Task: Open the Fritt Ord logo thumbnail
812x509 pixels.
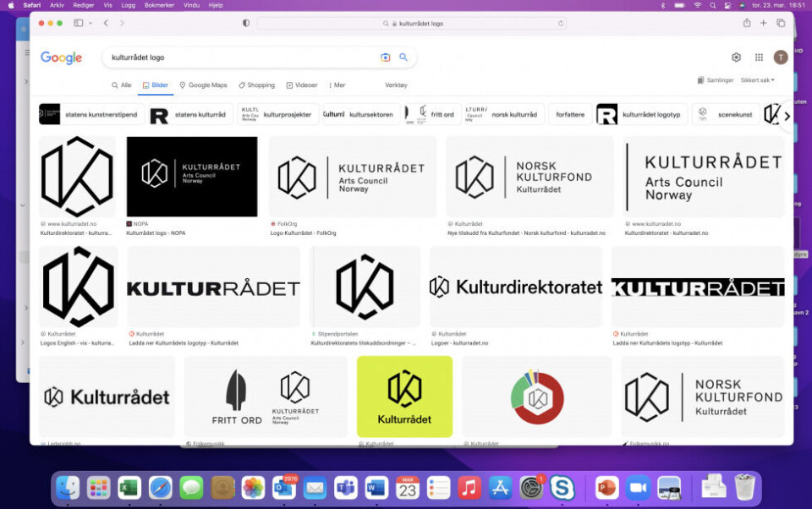Action: click(x=265, y=397)
